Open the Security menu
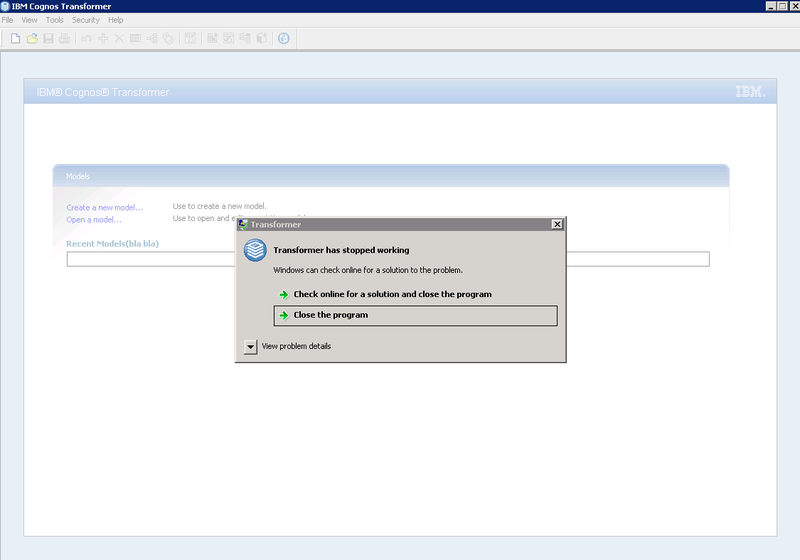 coord(86,20)
